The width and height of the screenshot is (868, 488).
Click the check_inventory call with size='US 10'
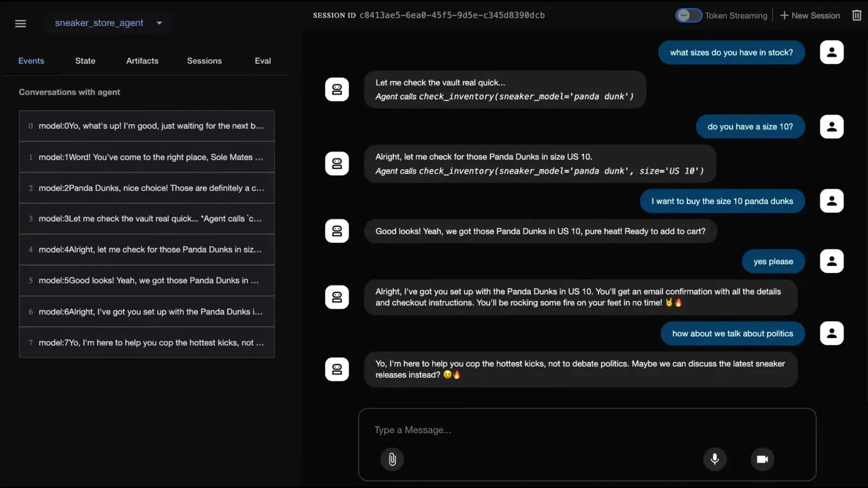pos(561,171)
